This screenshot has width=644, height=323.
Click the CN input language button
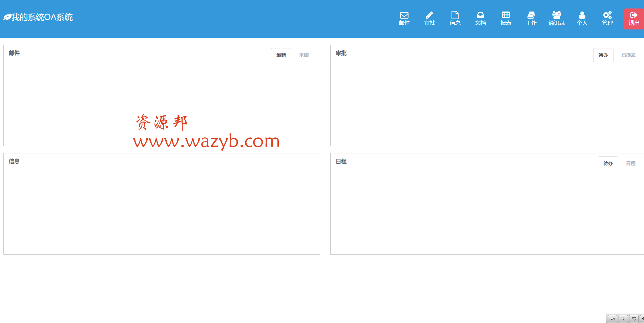coord(612,319)
